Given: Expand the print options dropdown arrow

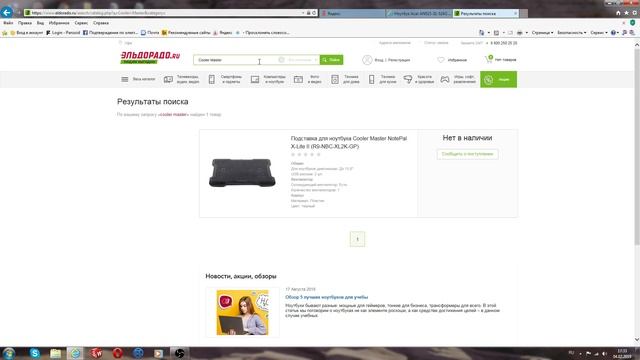Looking at the screenshot, I should pyautogui.click(x=527, y=33).
